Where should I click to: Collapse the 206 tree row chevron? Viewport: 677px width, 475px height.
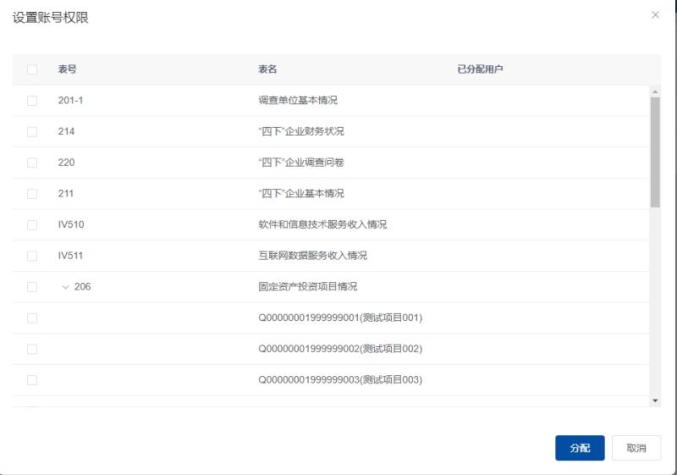tap(66, 287)
